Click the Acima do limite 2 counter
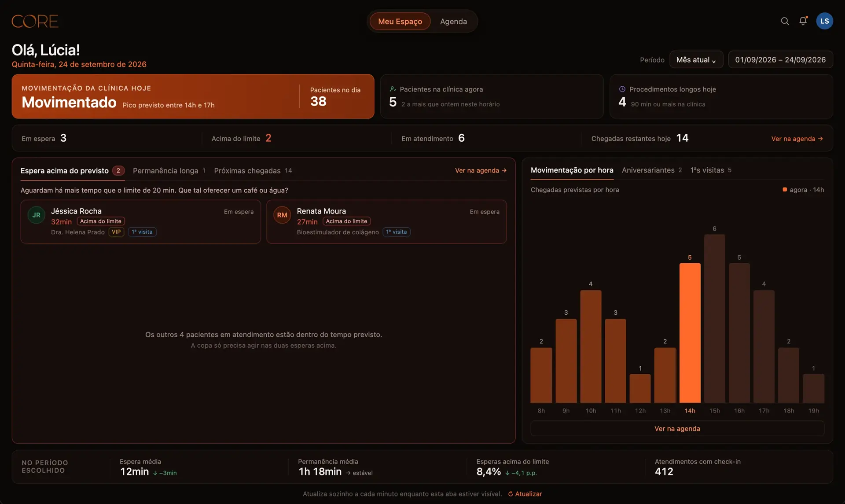 coord(241,138)
